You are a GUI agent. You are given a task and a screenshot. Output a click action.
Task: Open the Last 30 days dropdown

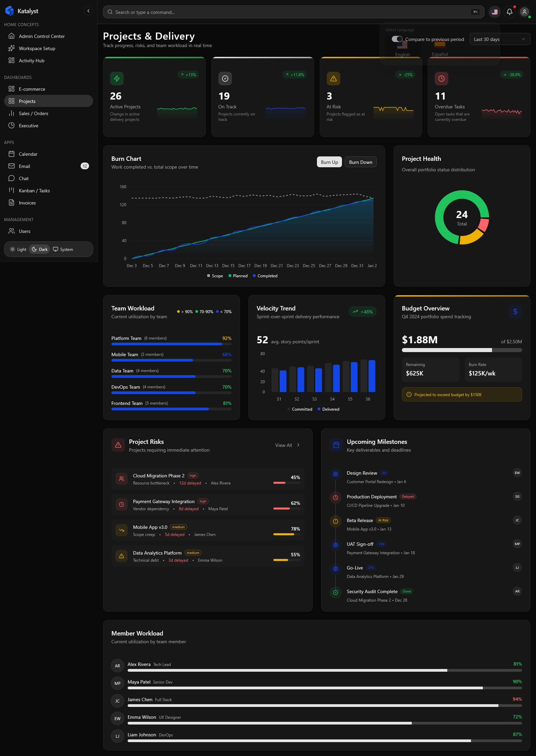click(499, 39)
